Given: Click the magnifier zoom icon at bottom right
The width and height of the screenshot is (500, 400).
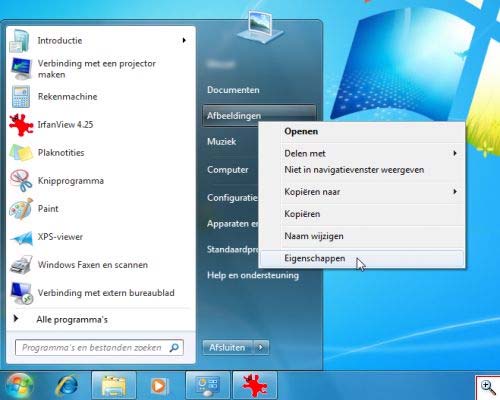Looking at the screenshot, I should click(488, 388).
